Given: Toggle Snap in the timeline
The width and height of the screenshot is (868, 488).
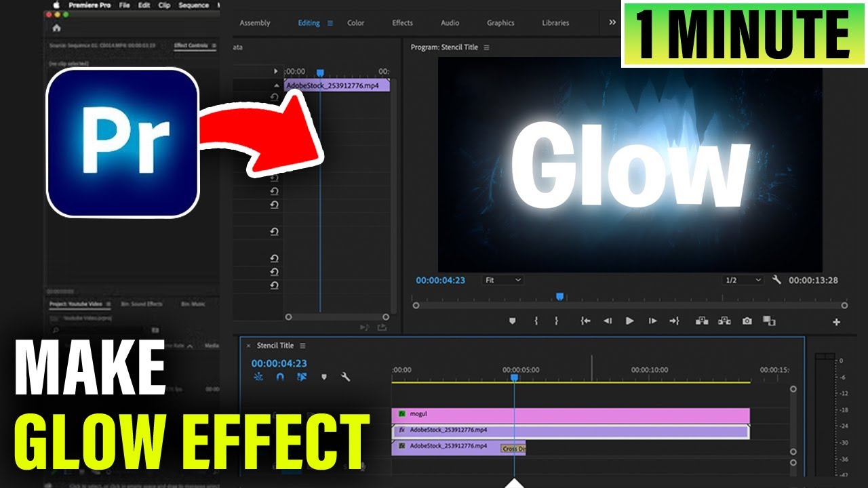Looking at the screenshot, I should (280, 377).
